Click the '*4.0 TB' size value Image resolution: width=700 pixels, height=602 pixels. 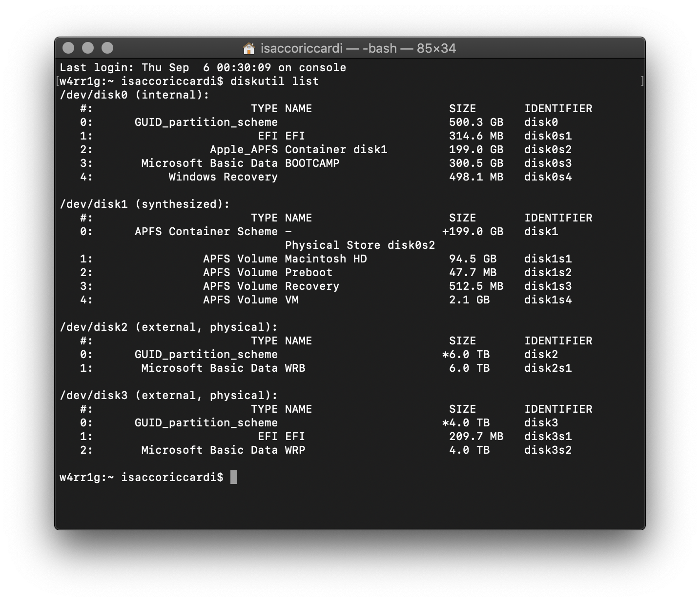click(466, 422)
